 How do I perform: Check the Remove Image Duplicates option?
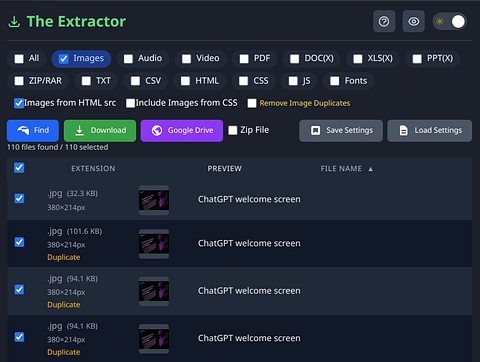[252, 103]
